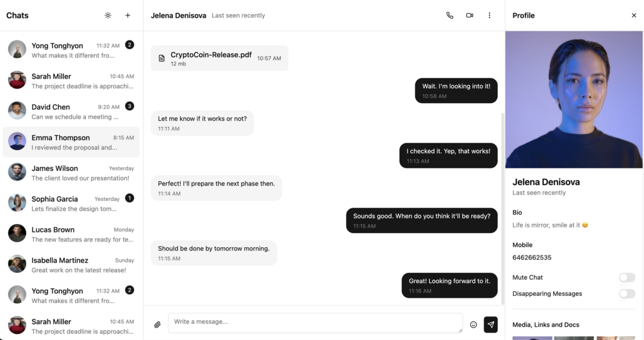Viewport: 644px width, 340px height.
Task: Start a video call with Jelena
Action: click(x=470, y=15)
